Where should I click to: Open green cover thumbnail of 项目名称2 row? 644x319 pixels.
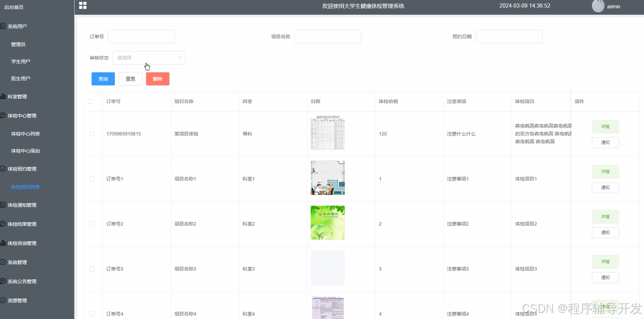pyautogui.click(x=328, y=223)
